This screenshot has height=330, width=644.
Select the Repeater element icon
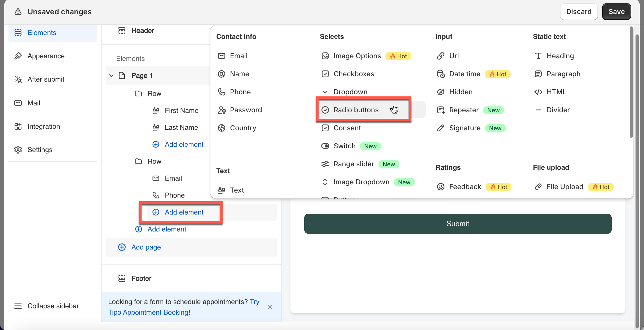(440, 110)
